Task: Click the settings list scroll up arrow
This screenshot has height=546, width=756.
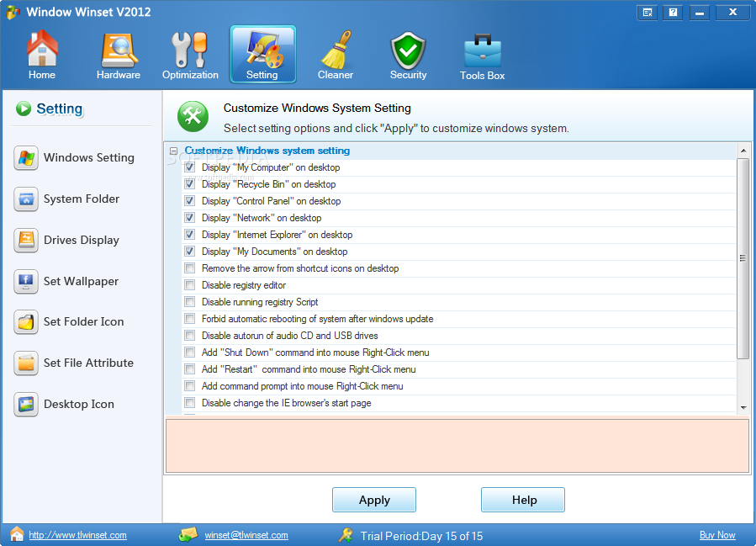Action: (743, 151)
